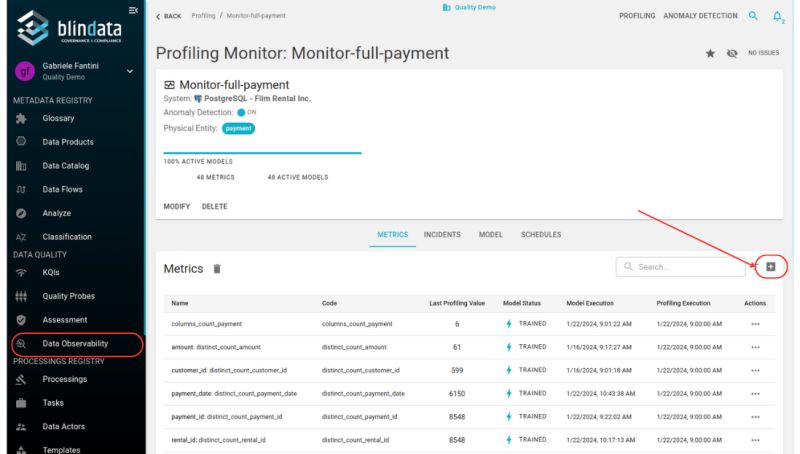Image resolution: width=800 pixels, height=454 pixels.
Task: Select payment_date: distinct_count_payment_date metric name
Action: tap(234, 394)
